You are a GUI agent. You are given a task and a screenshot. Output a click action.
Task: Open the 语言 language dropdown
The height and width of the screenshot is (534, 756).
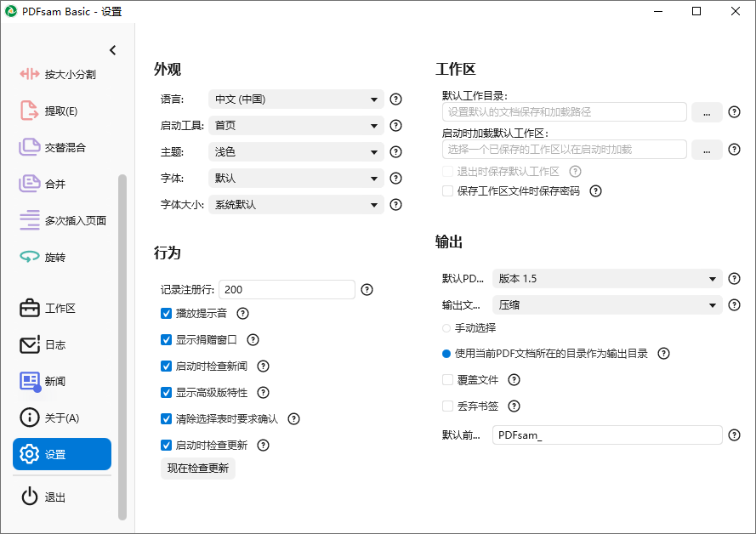pyautogui.click(x=293, y=99)
